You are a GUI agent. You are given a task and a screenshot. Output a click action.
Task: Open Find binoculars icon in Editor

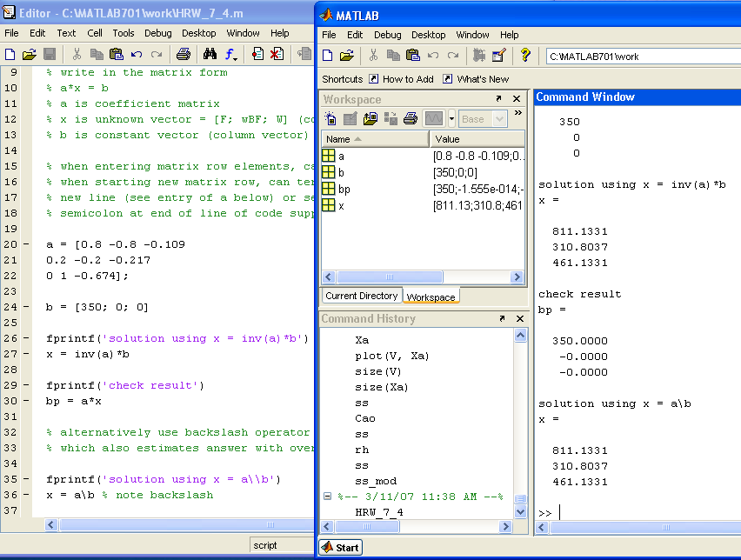(210, 54)
